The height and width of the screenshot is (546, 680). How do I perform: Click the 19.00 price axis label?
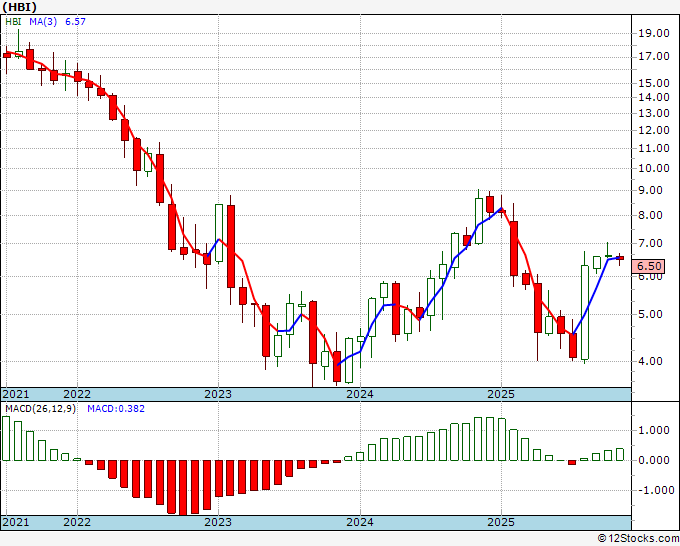pos(654,33)
